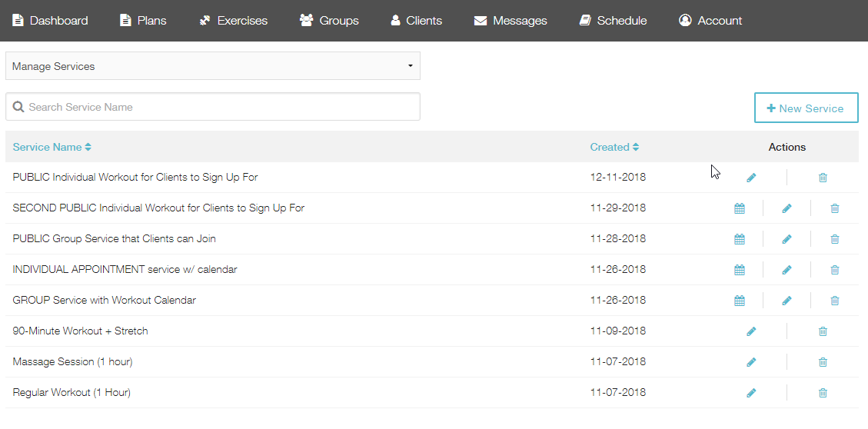Viewport: 868px width, 429px height.
Task: Delete the SECOND PUBLIC Individual Workout service
Action: tap(834, 208)
